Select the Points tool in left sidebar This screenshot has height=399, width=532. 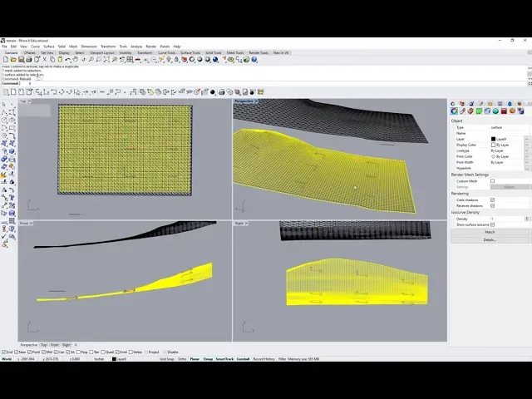[12, 103]
